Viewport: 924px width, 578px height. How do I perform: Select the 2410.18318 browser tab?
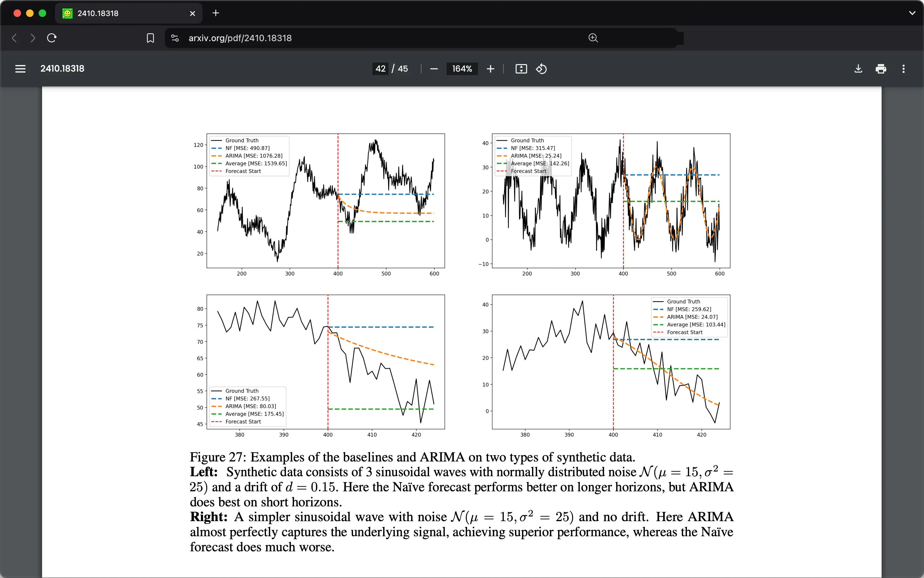point(129,14)
